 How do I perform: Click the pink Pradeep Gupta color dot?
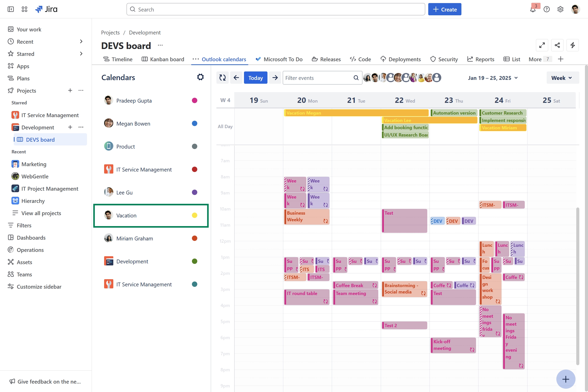click(194, 101)
